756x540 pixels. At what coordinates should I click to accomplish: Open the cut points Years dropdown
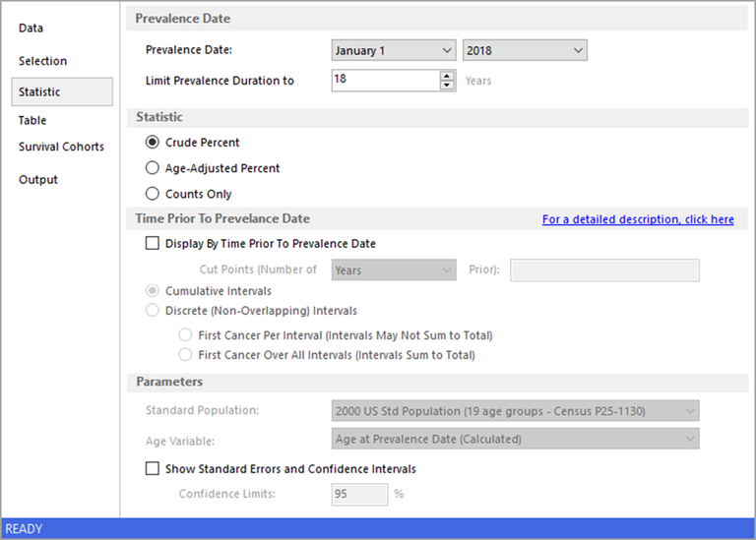394,270
